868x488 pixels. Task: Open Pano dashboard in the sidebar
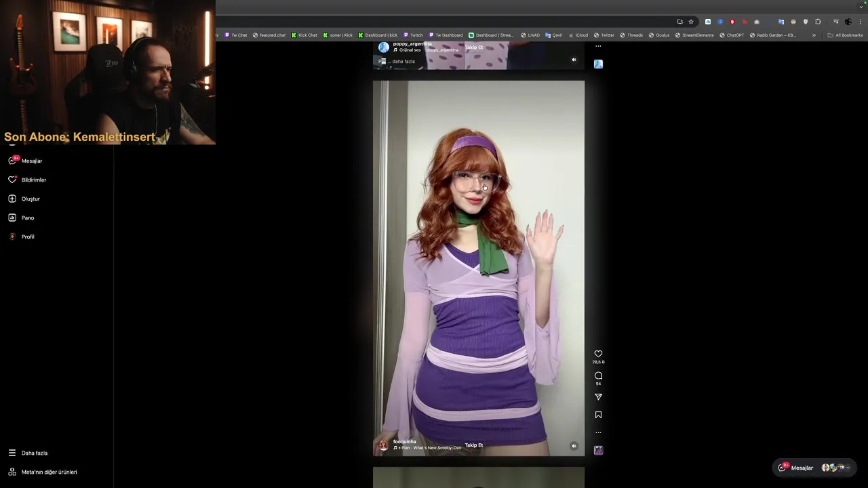21,218
